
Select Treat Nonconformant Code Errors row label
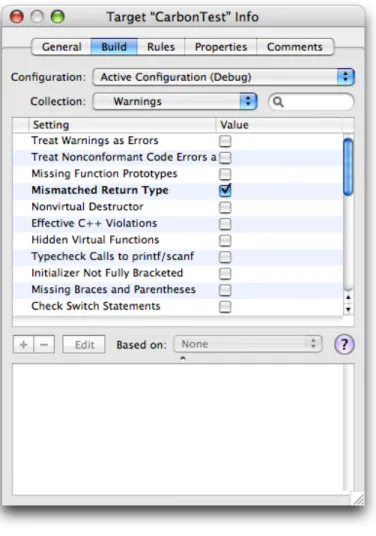(124, 157)
